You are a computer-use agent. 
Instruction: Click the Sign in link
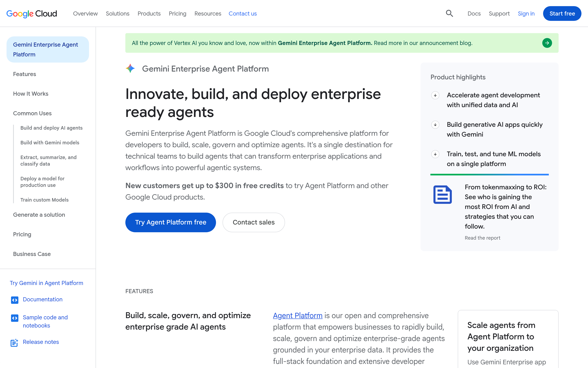click(526, 14)
